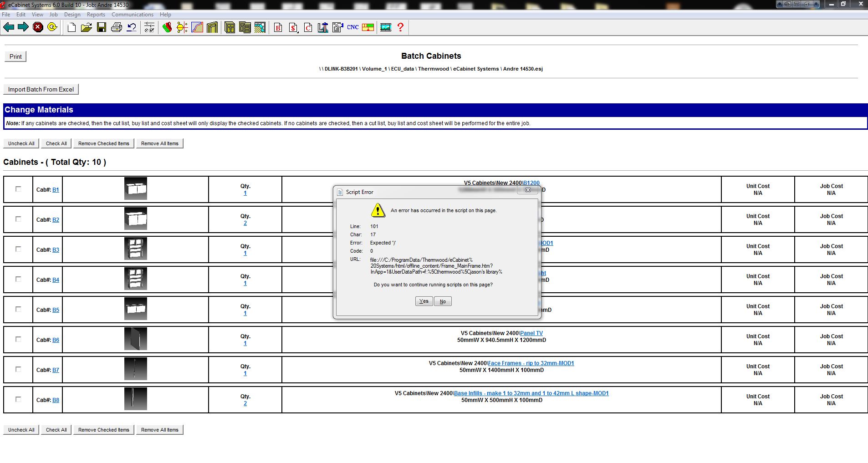Click the red B buy list icon
The height and width of the screenshot is (463, 868).
(x=278, y=28)
